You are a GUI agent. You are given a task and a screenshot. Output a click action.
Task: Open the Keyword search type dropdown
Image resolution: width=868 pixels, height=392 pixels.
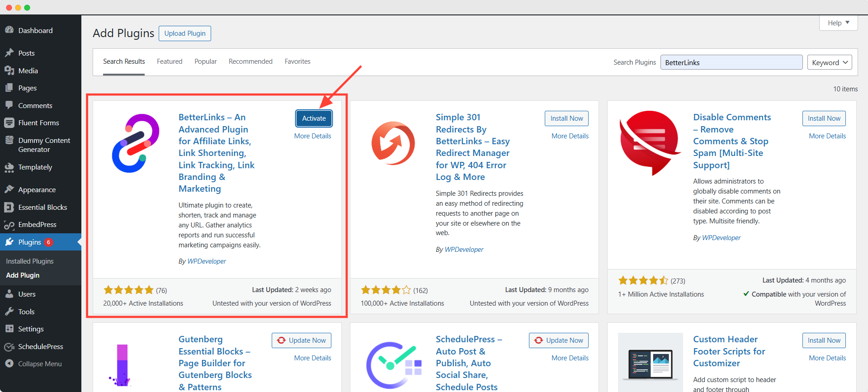[830, 62]
